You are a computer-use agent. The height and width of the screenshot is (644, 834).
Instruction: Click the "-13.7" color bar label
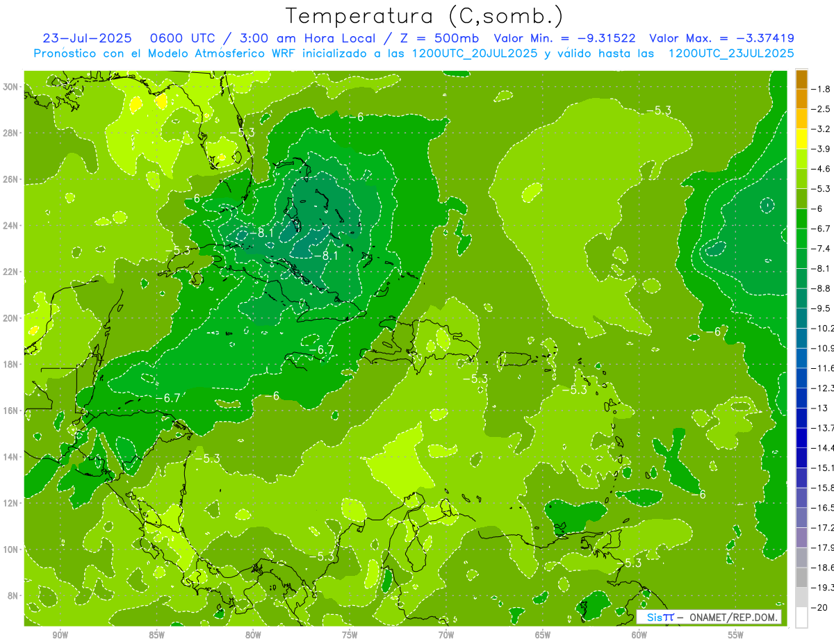click(823, 427)
